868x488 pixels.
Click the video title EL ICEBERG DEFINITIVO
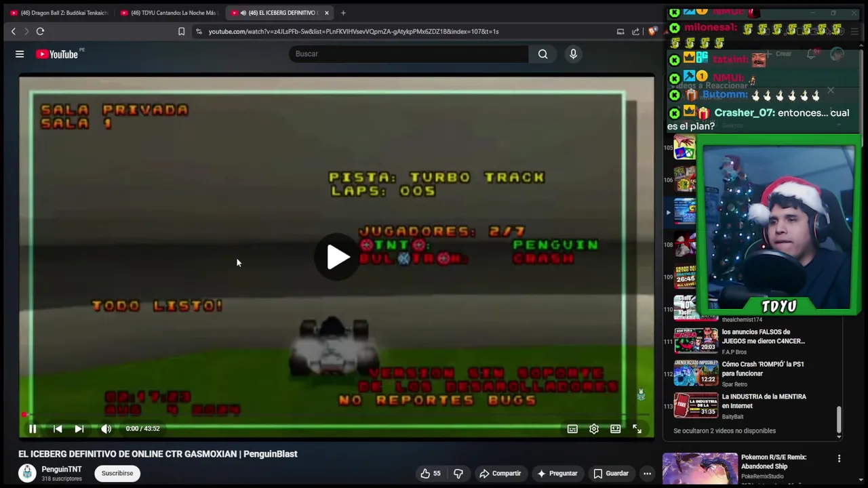[157, 454]
